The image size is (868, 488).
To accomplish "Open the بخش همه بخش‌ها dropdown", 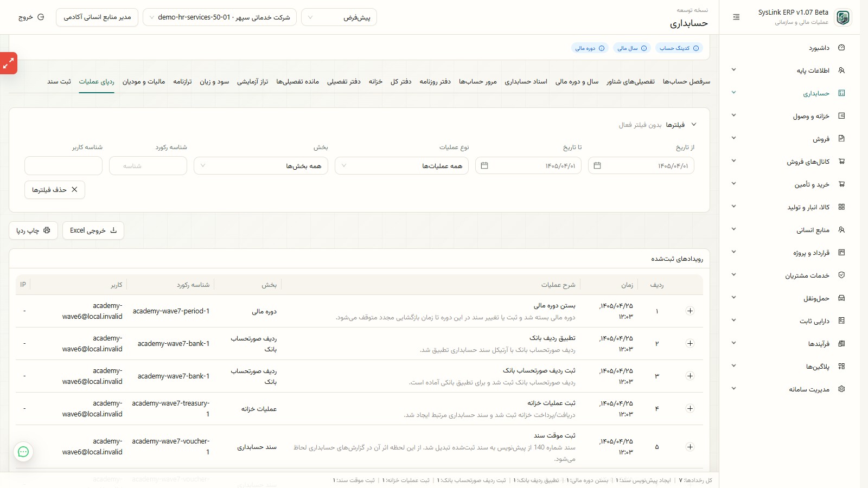I will point(261,165).
